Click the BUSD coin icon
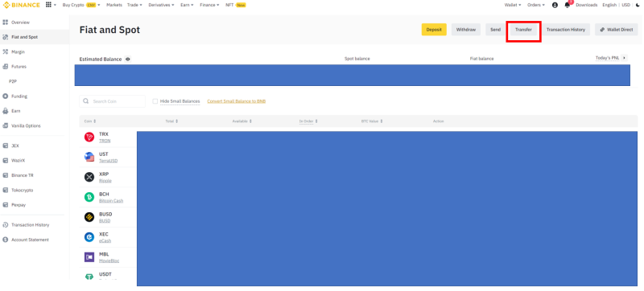Image resolution: width=644 pixels, height=291 pixels. click(x=89, y=217)
